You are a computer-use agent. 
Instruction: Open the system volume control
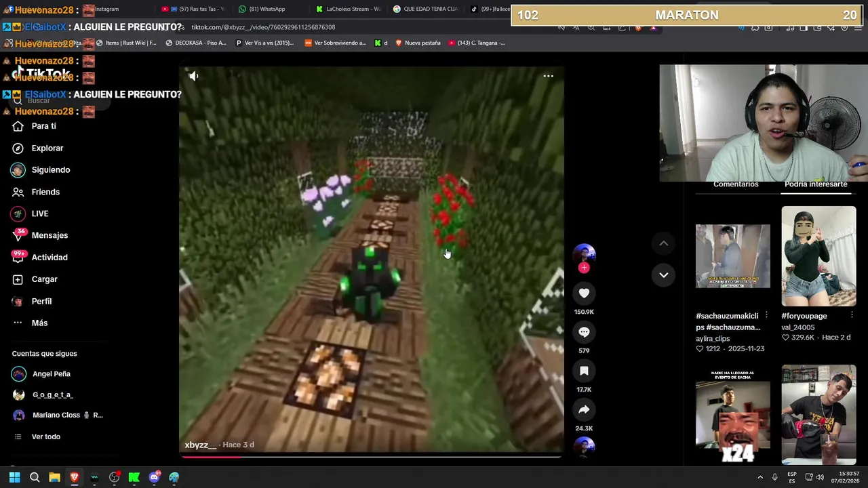point(820,478)
